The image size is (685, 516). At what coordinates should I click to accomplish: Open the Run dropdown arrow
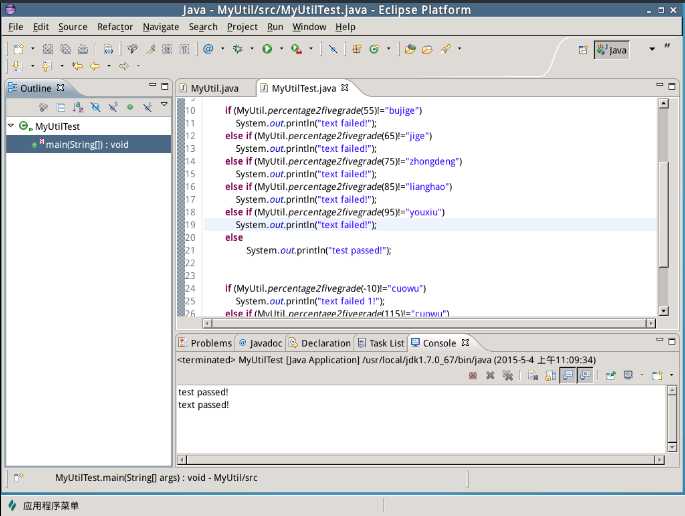[281, 49]
